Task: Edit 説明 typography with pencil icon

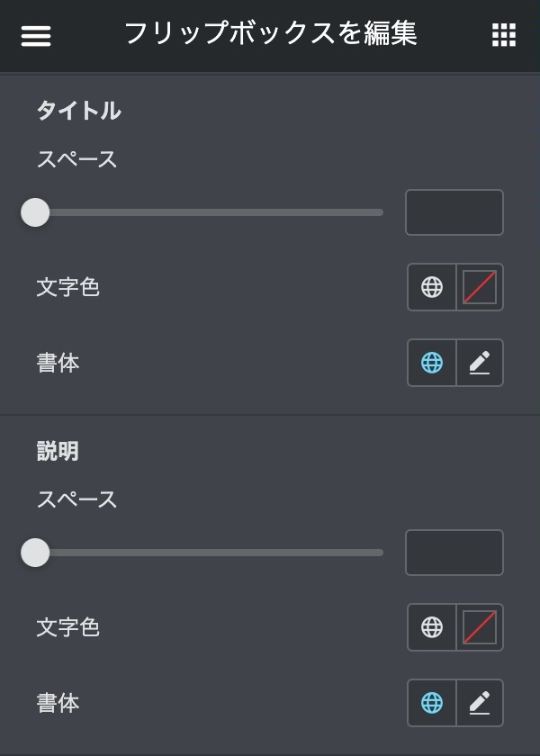Action: click(480, 703)
